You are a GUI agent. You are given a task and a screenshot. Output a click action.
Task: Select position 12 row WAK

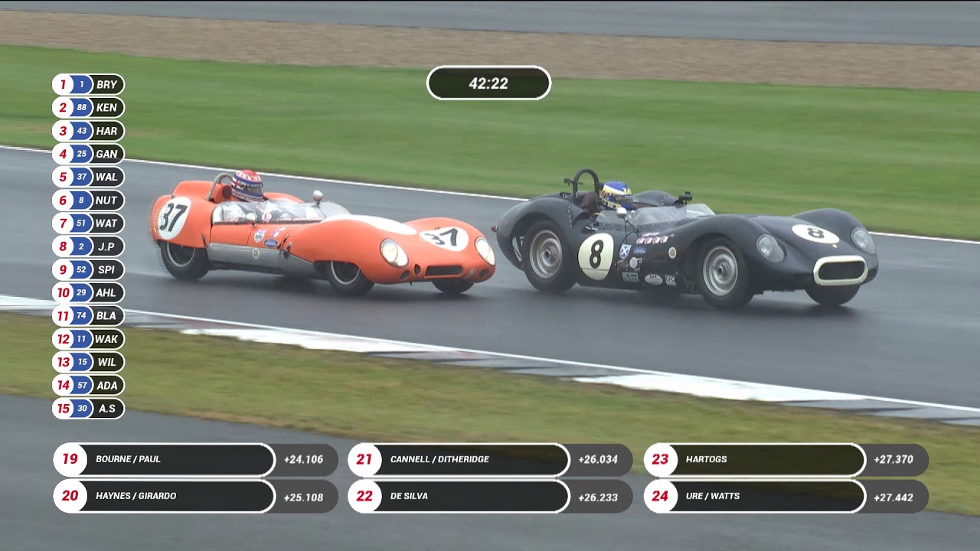coord(88,338)
